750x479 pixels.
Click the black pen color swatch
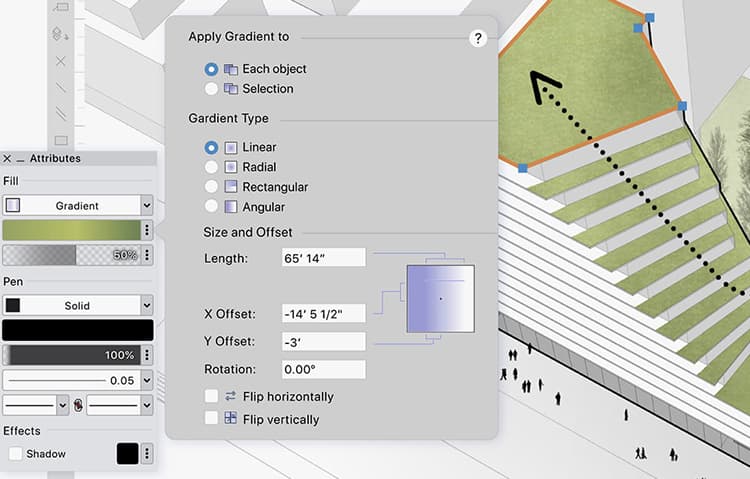tap(78, 330)
